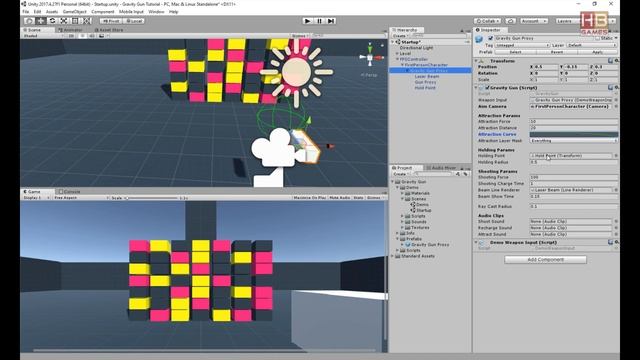The width and height of the screenshot is (640, 360).
Task: Open the GameObject menu
Action: (x=74, y=12)
